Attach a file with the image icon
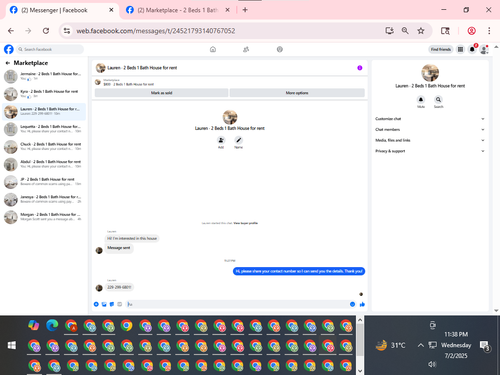Viewport: 500px width, 375px height. tap(104, 304)
